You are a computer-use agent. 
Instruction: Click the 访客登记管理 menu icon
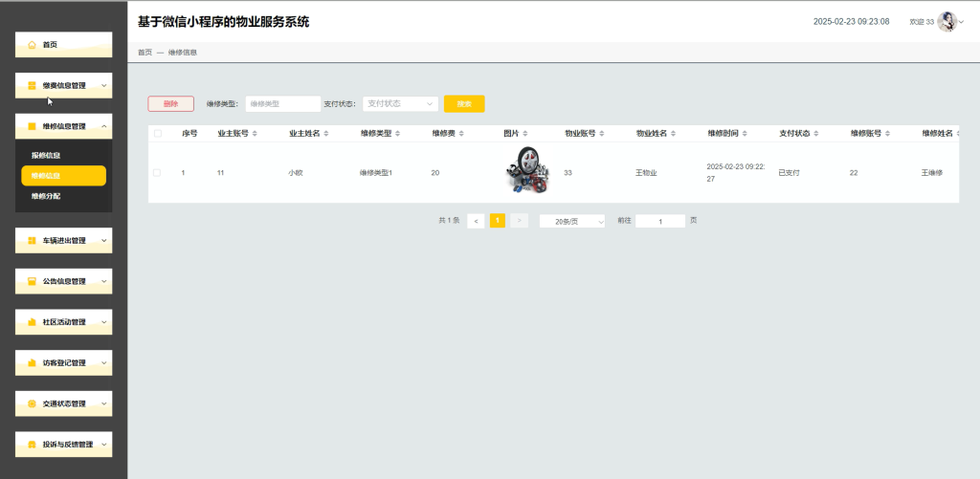point(32,363)
